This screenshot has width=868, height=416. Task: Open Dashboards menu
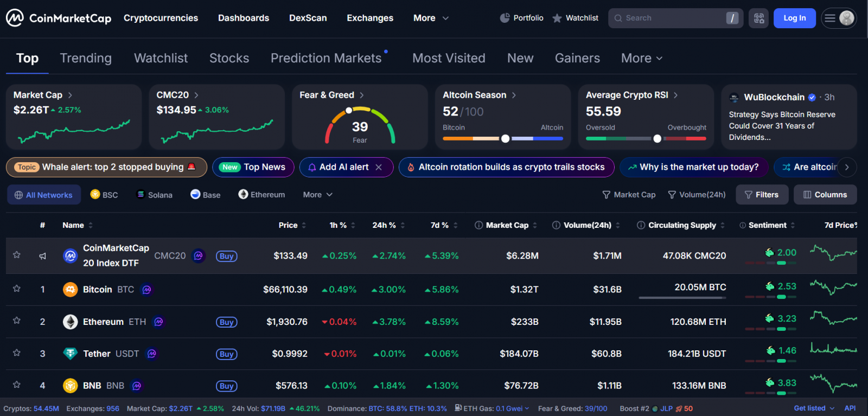point(244,18)
